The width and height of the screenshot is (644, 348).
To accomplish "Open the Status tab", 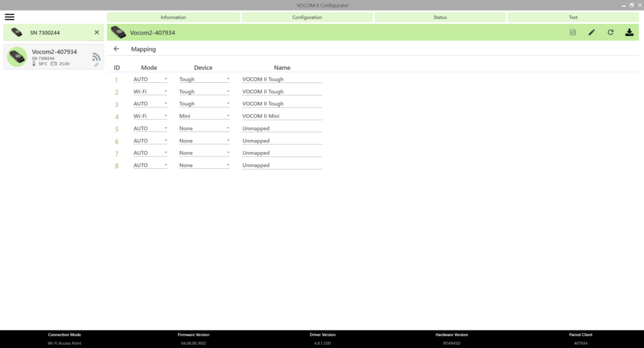I will (440, 17).
